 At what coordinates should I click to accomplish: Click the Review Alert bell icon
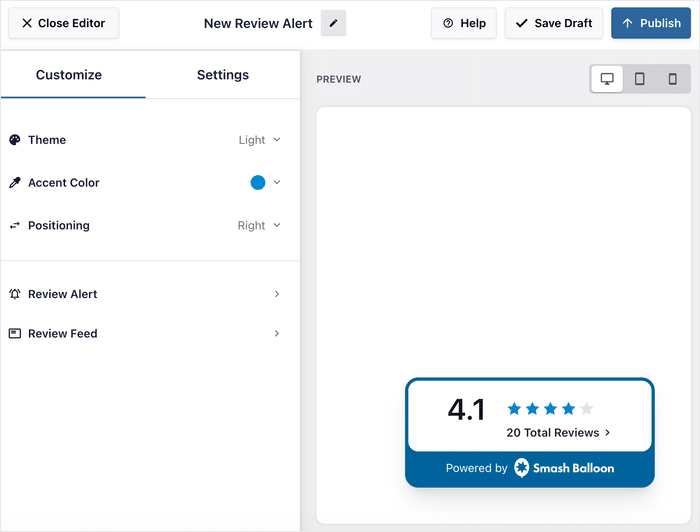[15, 294]
